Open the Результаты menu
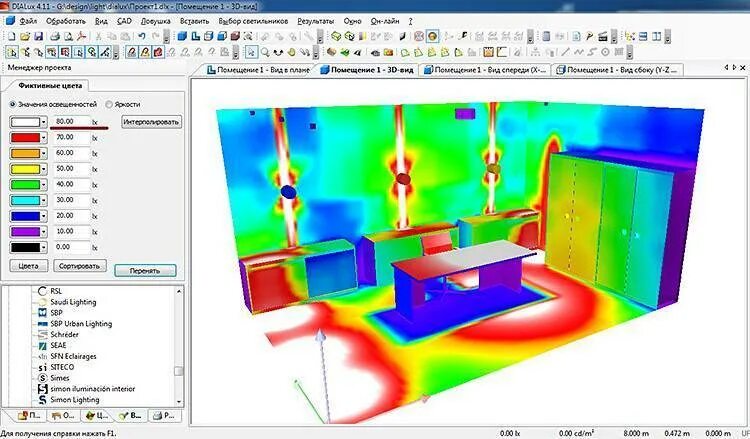The width and height of the screenshot is (750, 439). [x=316, y=22]
